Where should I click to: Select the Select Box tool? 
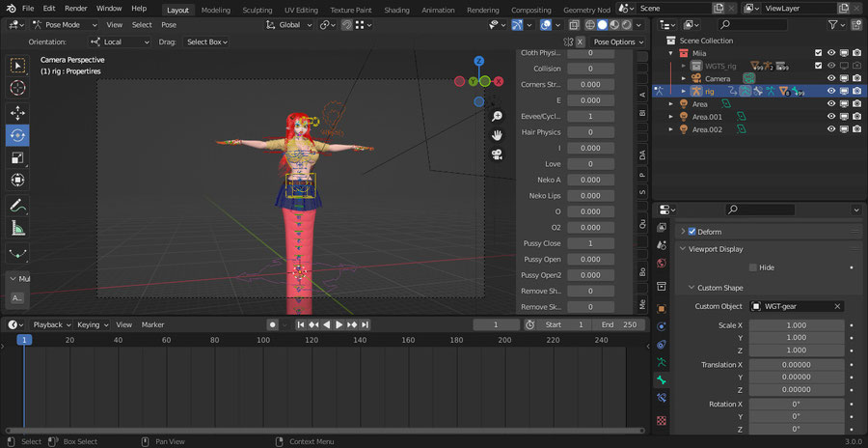coord(17,66)
